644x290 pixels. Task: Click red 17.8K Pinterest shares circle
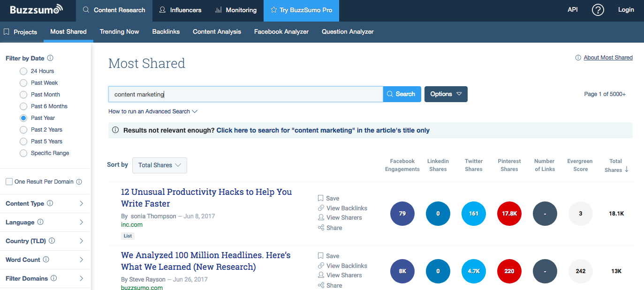point(509,214)
